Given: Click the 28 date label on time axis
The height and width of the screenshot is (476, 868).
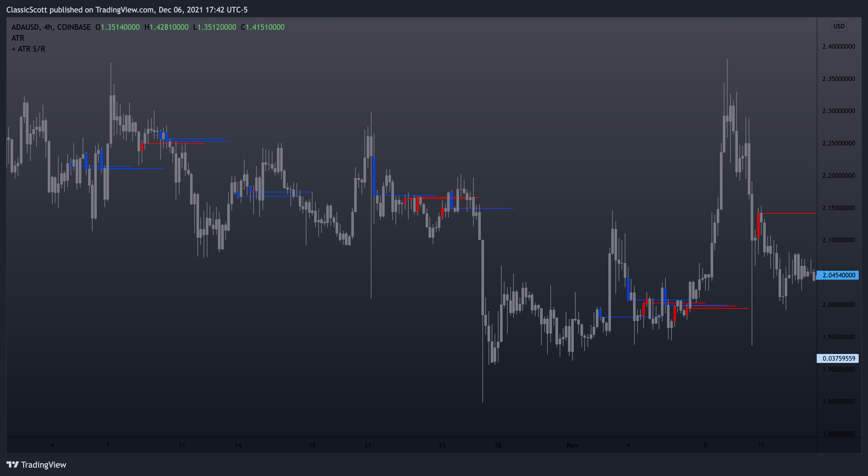Looking at the screenshot, I should coord(498,445).
